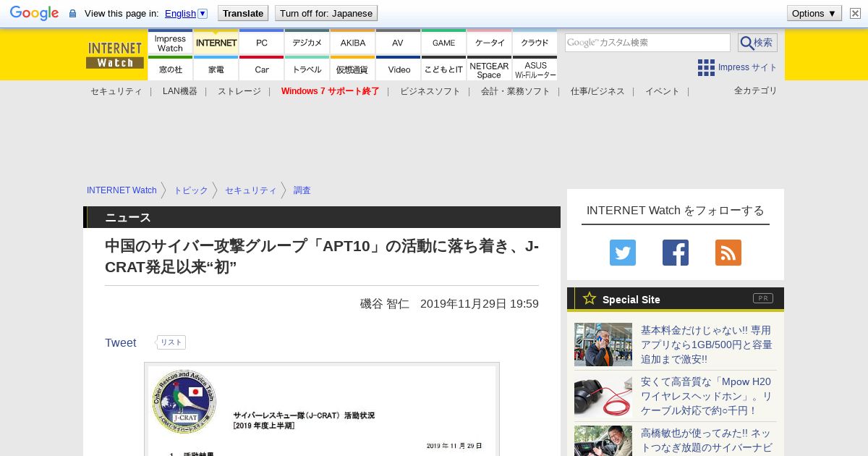This screenshot has height=456, width=868.
Task: Focus the Google custom search field
Action: click(647, 43)
